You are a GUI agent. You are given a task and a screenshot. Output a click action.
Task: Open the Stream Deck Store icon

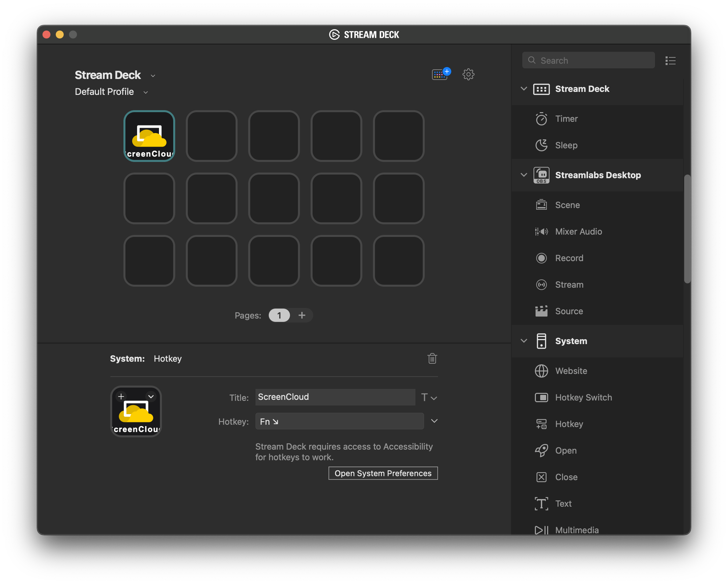(x=441, y=74)
